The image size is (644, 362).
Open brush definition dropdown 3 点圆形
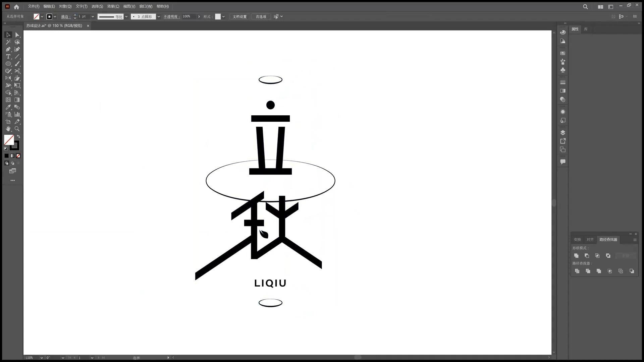(159, 17)
